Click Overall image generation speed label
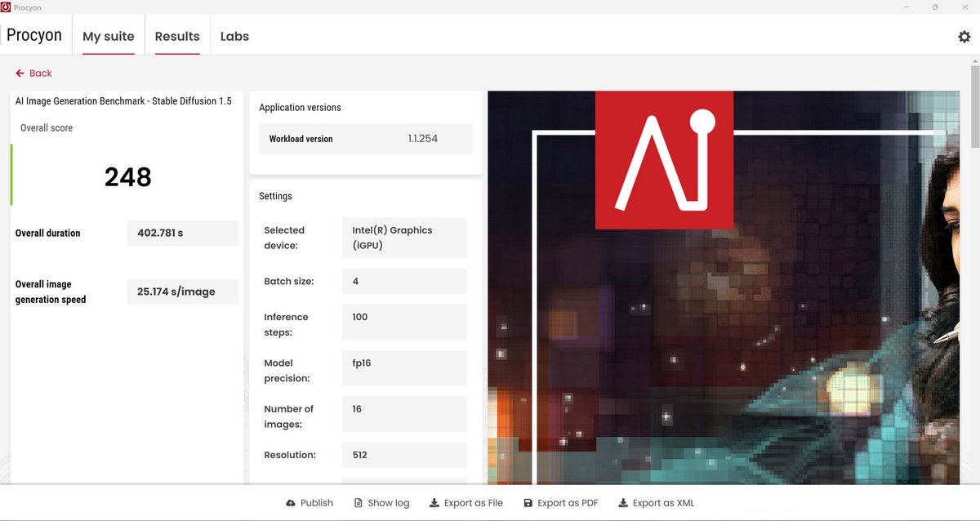980x521 pixels. (51, 292)
